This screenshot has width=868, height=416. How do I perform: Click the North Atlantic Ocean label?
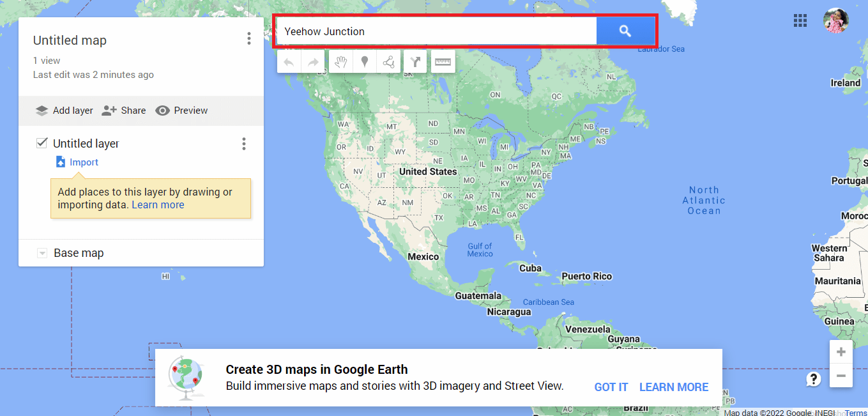click(704, 200)
